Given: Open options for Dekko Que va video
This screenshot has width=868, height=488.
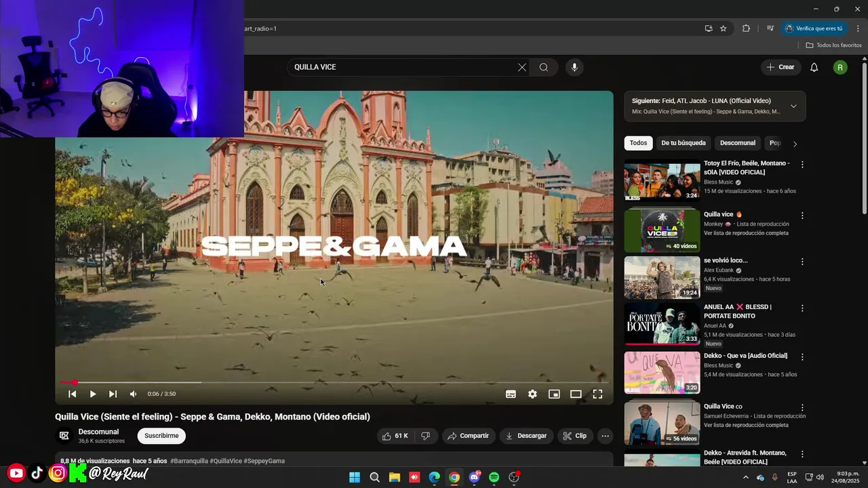Looking at the screenshot, I should point(802,357).
